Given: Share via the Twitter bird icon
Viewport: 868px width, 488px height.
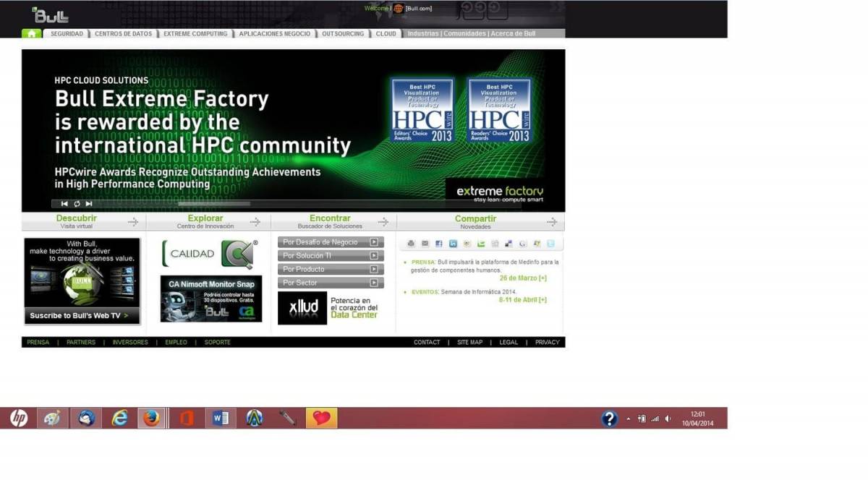Looking at the screenshot, I should (550, 244).
